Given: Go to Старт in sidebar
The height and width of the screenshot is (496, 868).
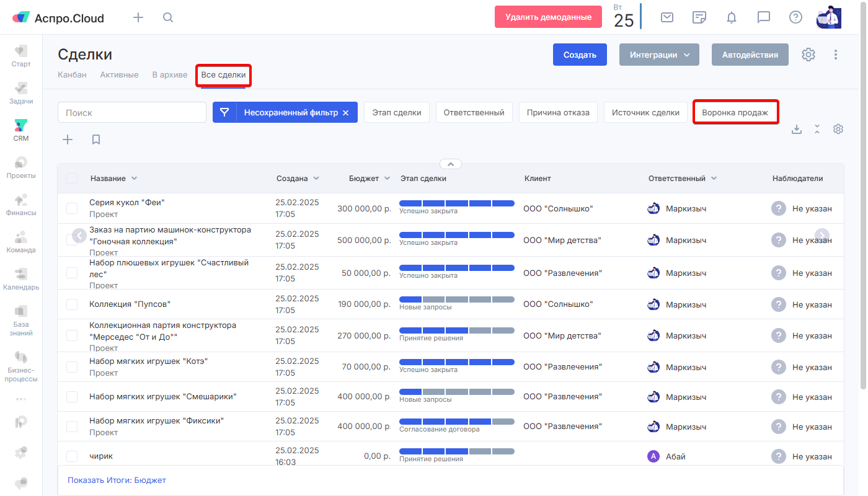Looking at the screenshot, I should (x=21, y=56).
